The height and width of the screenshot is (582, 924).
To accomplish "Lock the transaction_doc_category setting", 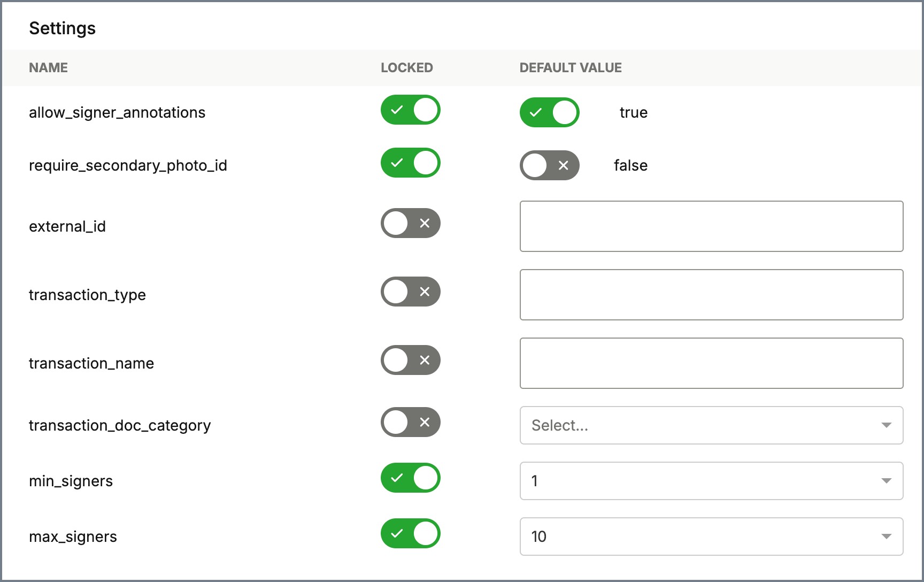I will point(410,422).
